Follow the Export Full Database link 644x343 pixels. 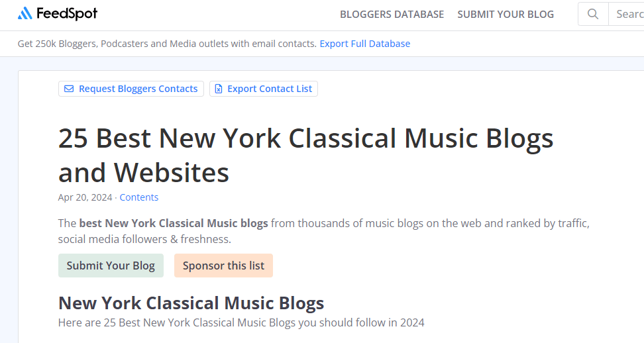(x=364, y=44)
